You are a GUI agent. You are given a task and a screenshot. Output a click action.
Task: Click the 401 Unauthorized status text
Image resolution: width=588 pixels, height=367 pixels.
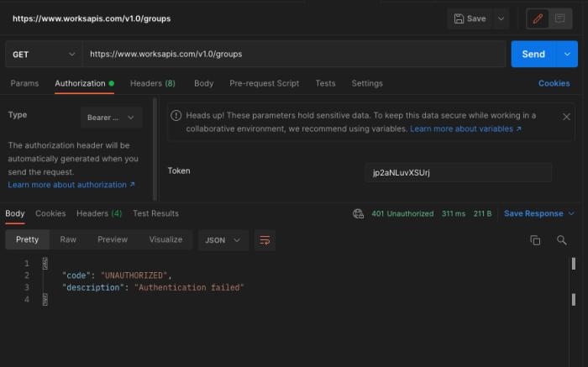402,213
